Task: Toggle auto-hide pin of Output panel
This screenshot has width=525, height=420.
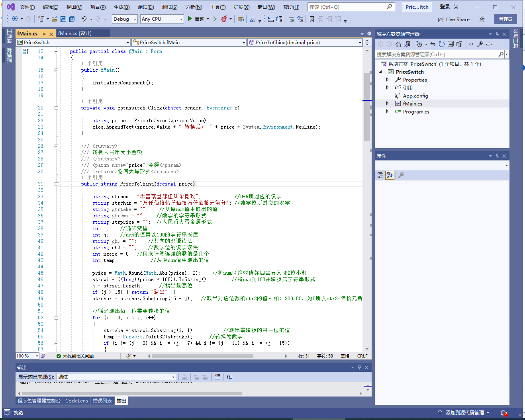Action: tap(359, 367)
